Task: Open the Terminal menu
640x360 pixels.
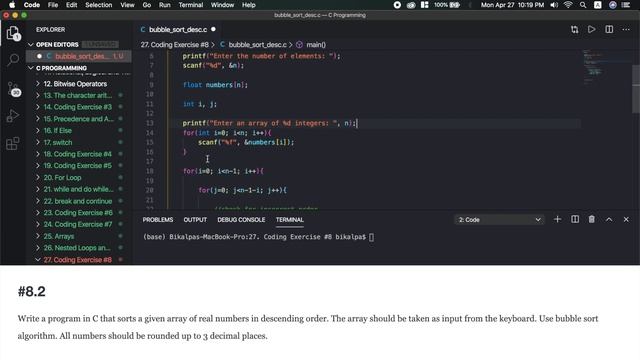Action: [191, 5]
